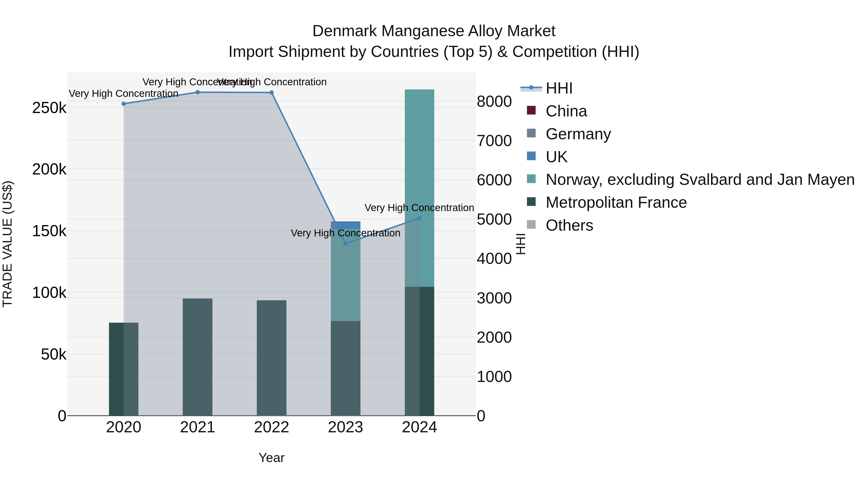Toggle the HHI series label in legend
The width and height of the screenshot is (868, 488).
tap(559, 88)
